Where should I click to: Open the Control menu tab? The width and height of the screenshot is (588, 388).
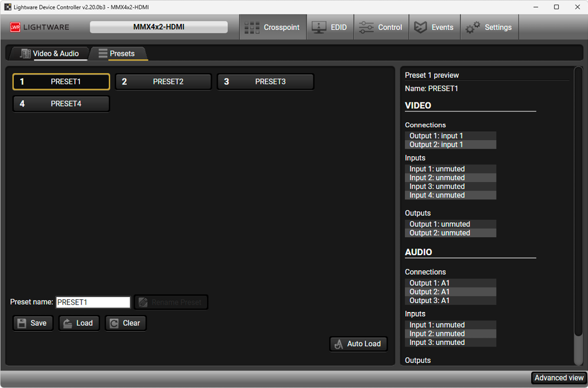(x=381, y=28)
